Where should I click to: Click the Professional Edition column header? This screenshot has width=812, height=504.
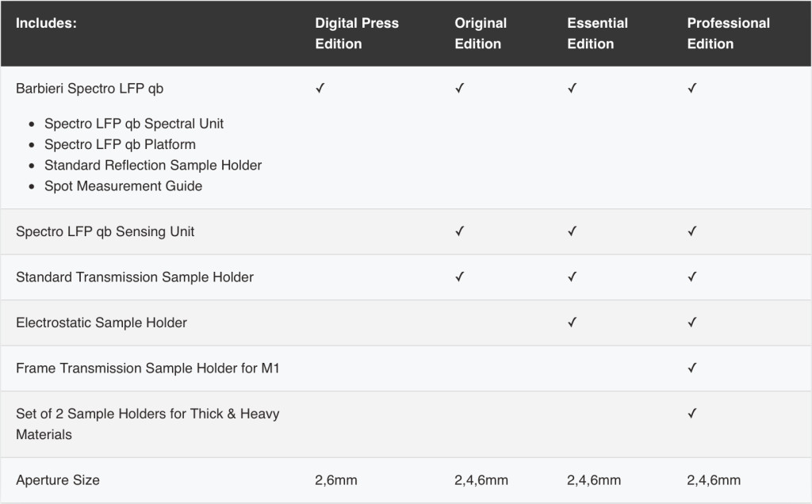point(728,33)
